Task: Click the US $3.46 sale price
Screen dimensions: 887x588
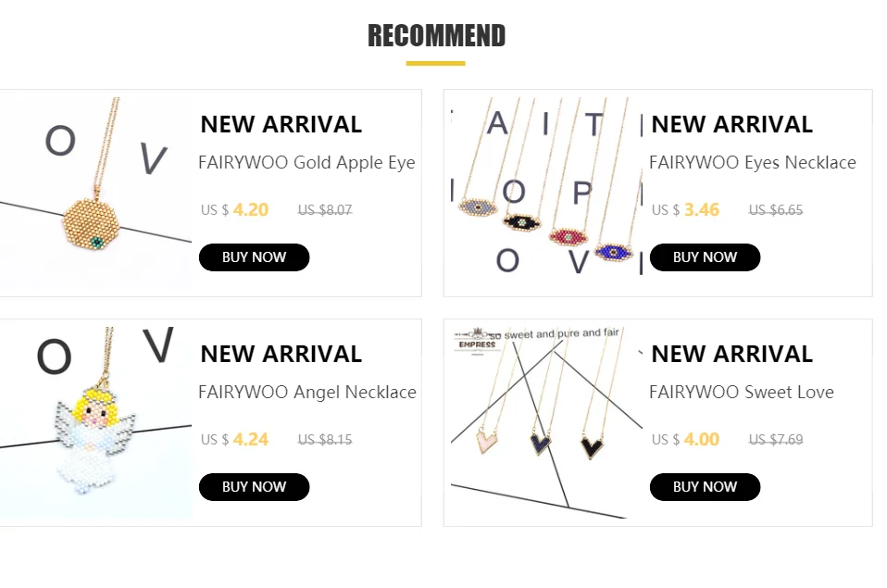Action: [x=686, y=210]
